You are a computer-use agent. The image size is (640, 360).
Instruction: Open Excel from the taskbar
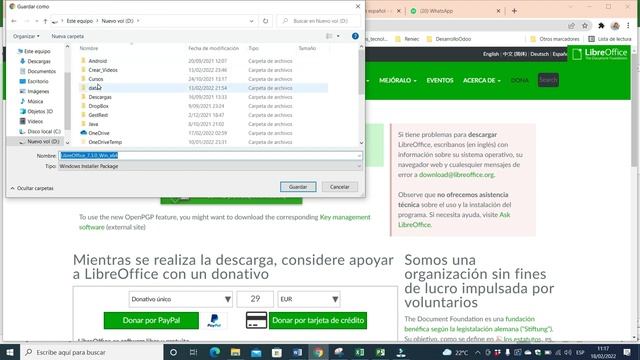point(360,352)
